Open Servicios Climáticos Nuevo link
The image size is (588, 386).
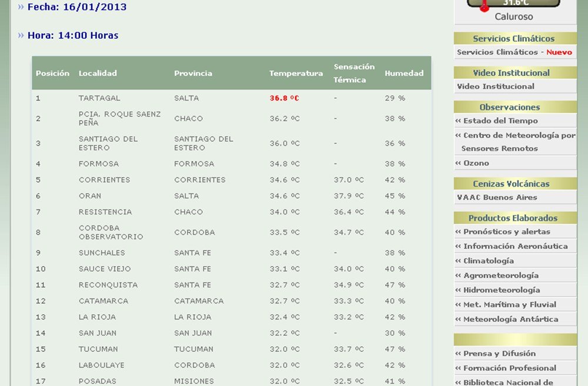(x=514, y=52)
